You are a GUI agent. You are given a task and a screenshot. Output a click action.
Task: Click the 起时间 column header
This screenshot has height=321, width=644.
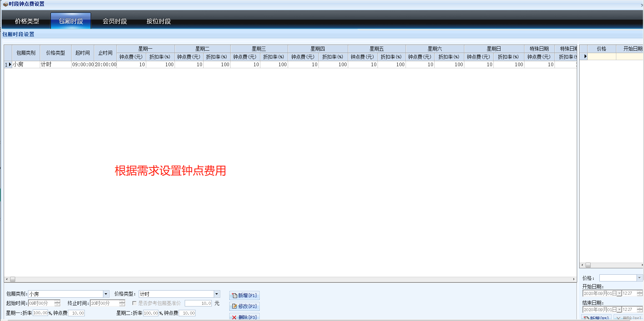pyautogui.click(x=83, y=53)
